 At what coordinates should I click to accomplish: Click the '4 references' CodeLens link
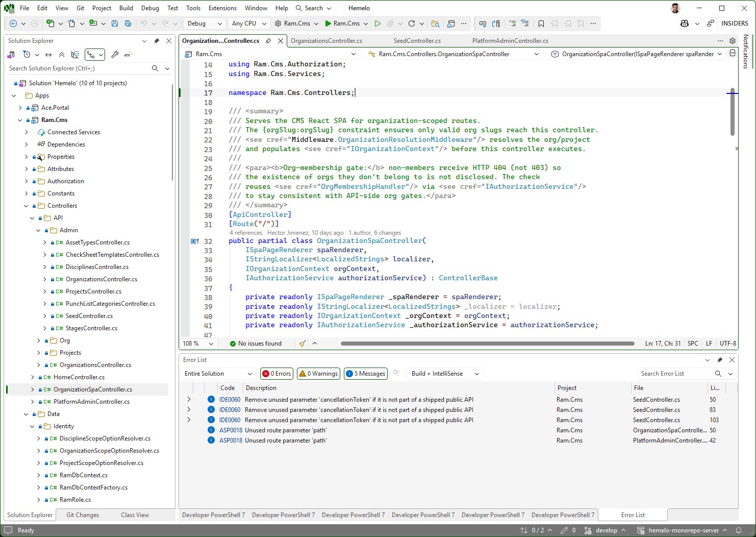pyautogui.click(x=246, y=233)
